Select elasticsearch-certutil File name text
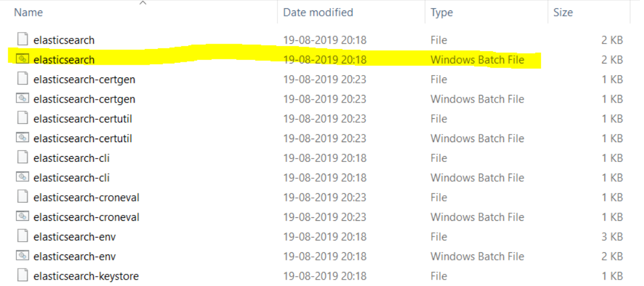 pos(83,118)
